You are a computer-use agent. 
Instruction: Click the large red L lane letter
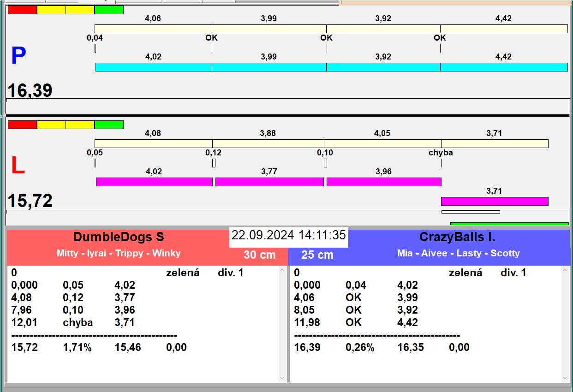(18, 166)
